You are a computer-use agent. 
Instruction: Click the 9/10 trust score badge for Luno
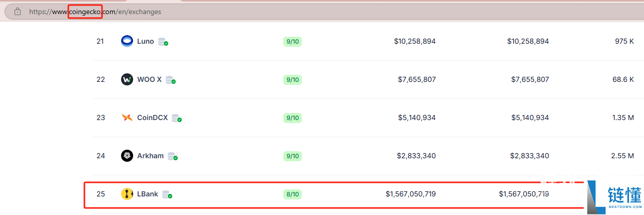tap(292, 41)
